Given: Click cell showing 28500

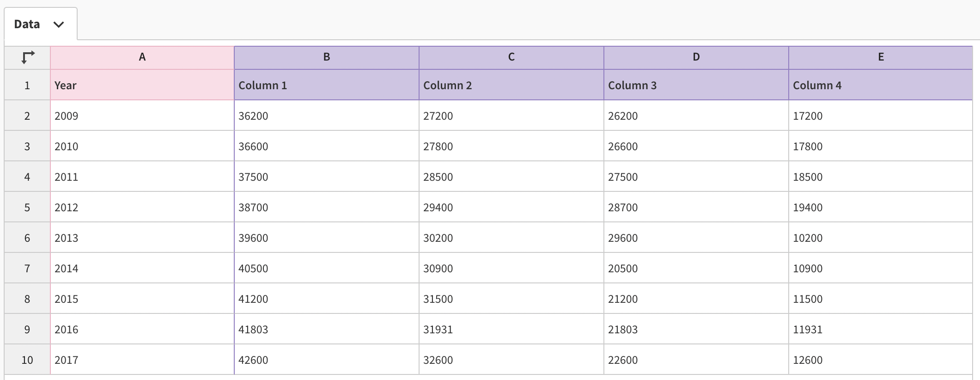Looking at the screenshot, I should 511,177.
